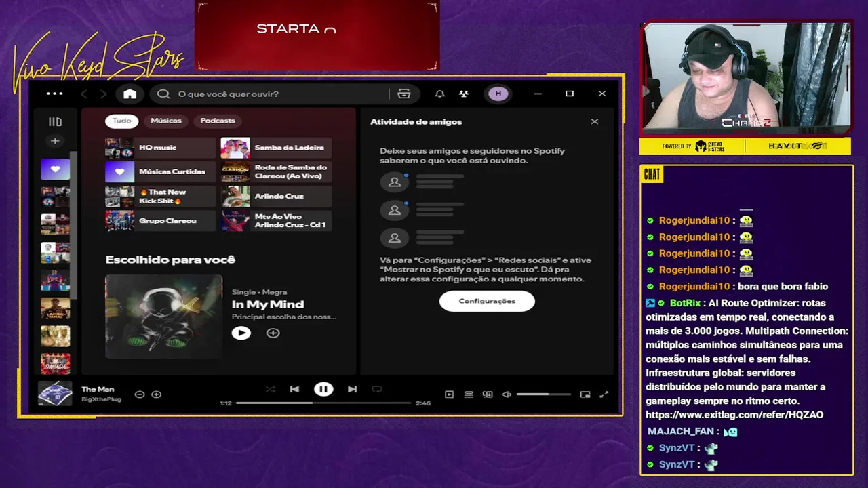Open the Arlindo Cruz shortcut

(x=276, y=197)
